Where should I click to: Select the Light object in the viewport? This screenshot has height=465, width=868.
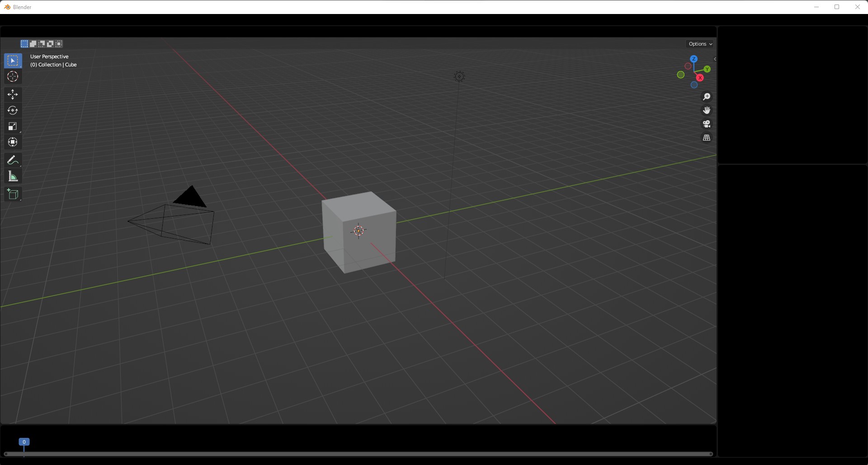coord(459,77)
